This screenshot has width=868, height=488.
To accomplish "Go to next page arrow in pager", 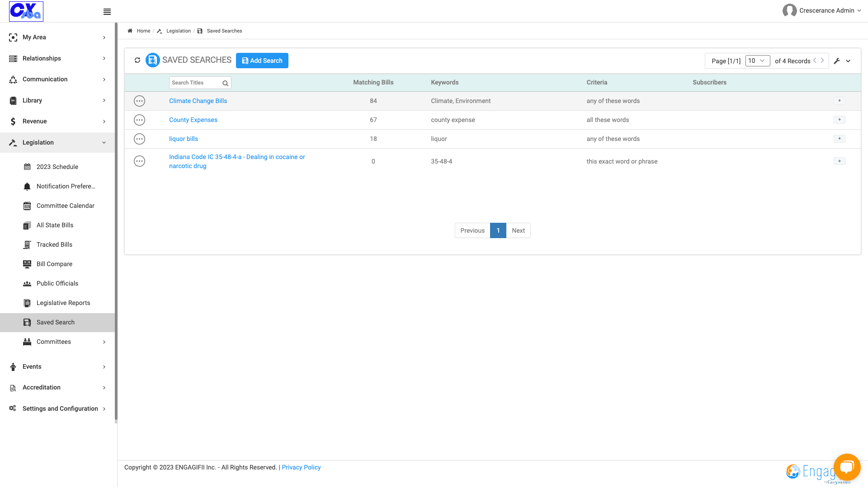I will point(822,61).
